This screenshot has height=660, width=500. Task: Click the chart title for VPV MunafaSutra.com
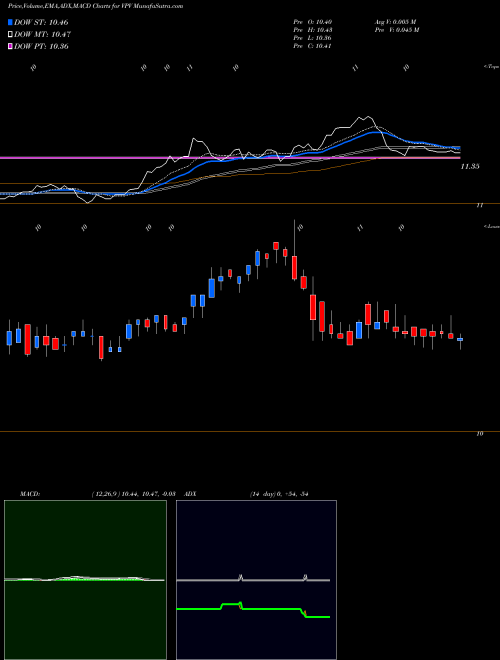pos(96,6)
